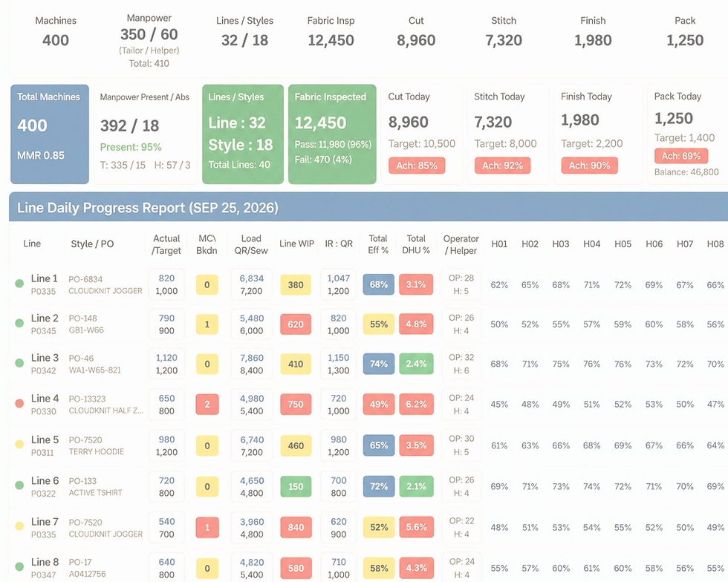Click the PO-7520 TERRY HOODIE style cell
This screenshot has width=728, height=582.
96,445
